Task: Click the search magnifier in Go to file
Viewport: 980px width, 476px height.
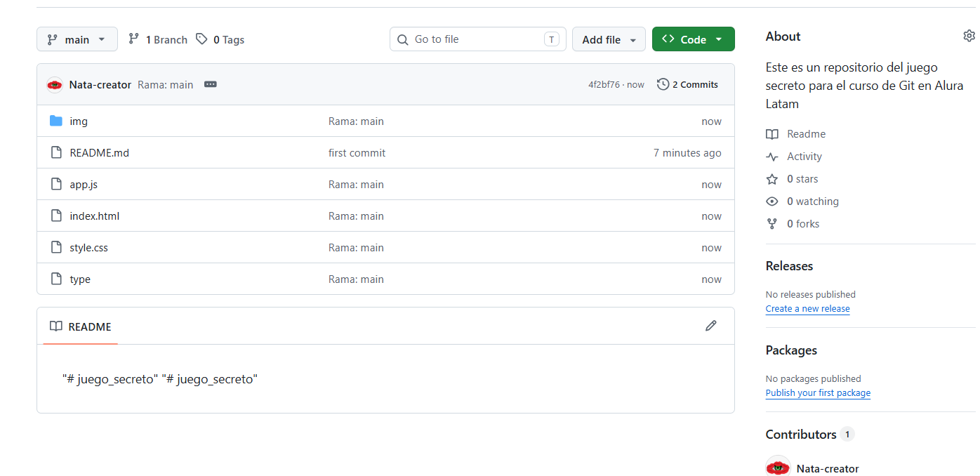Action: (x=402, y=39)
